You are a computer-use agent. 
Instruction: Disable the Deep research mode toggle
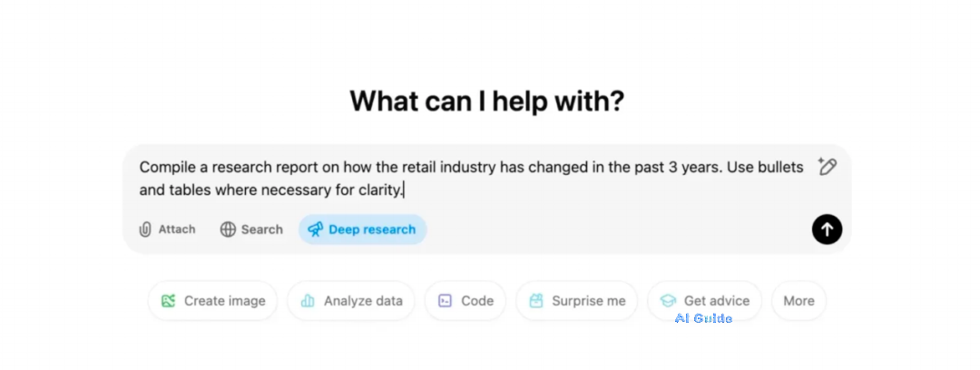coord(362,229)
